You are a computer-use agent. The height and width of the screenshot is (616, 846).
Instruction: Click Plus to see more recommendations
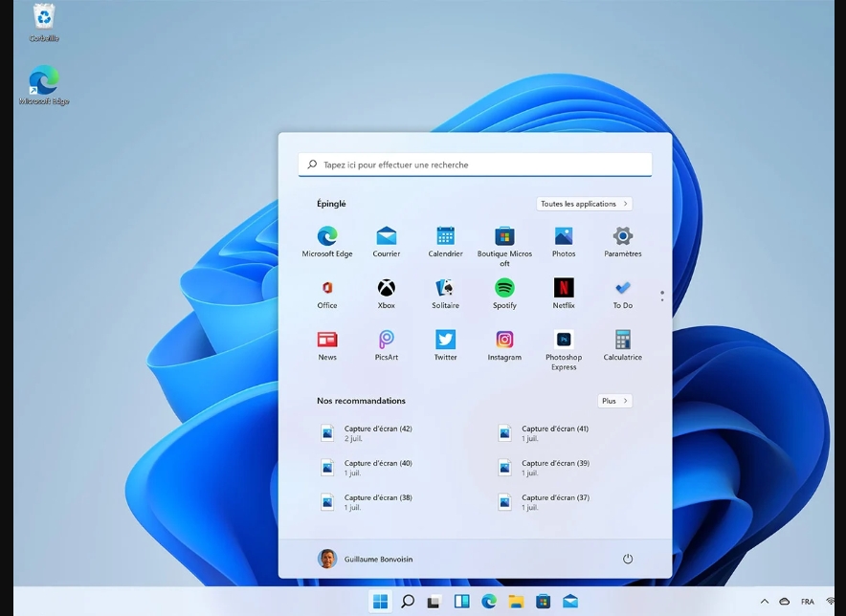pyautogui.click(x=614, y=401)
